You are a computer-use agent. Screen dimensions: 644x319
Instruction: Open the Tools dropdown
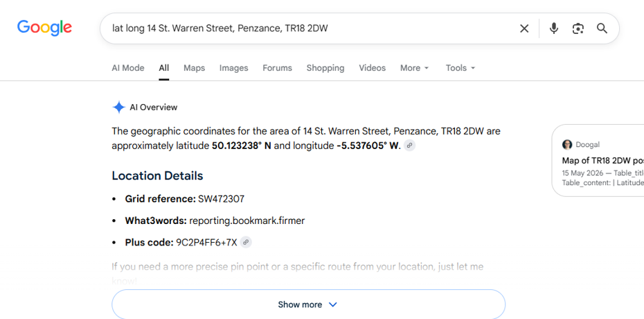click(460, 68)
